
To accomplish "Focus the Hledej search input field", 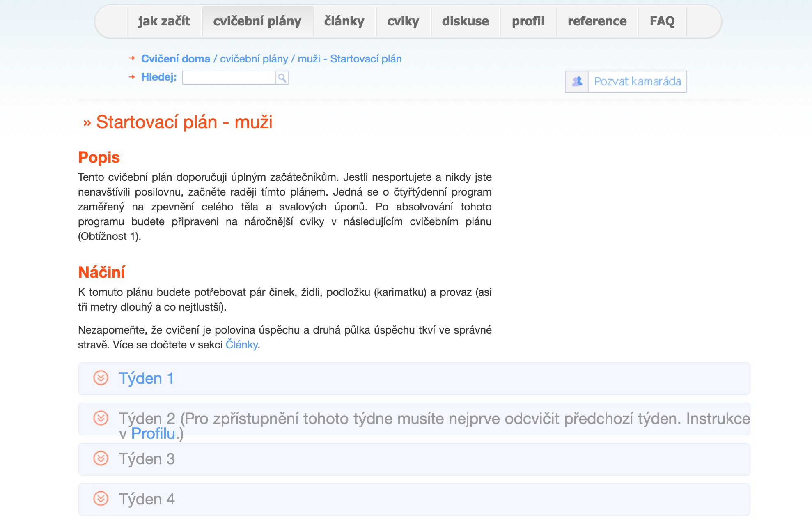I will coord(229,78).
